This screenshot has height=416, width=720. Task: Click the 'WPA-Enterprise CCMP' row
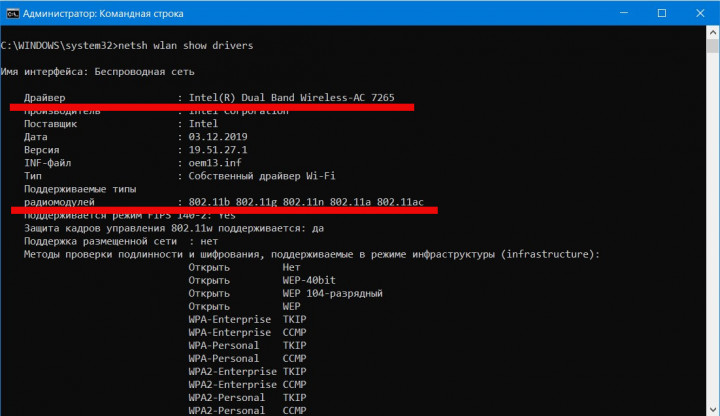click(247, 332)
